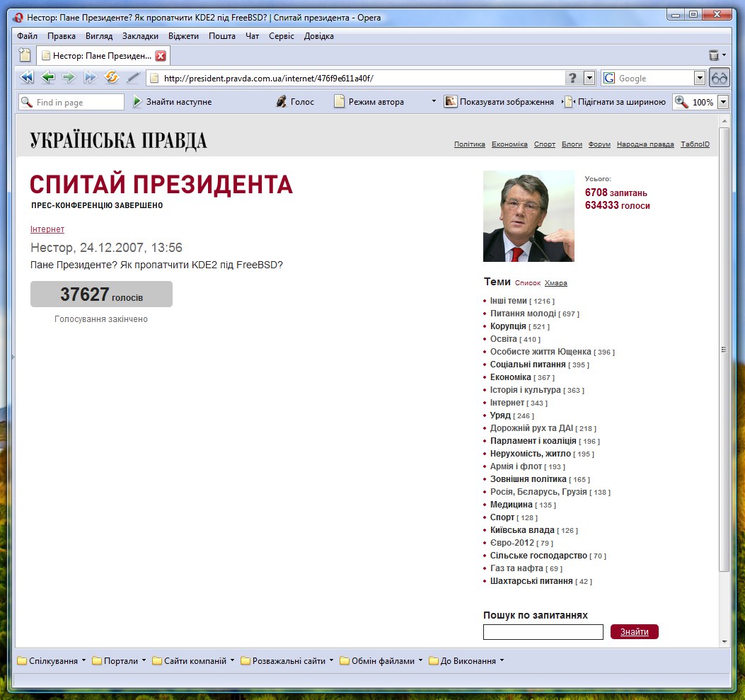The height and width of the screenshot is (700, 745).
Task: Click the Rewind navigation icon
Action: tap(27, 77)
